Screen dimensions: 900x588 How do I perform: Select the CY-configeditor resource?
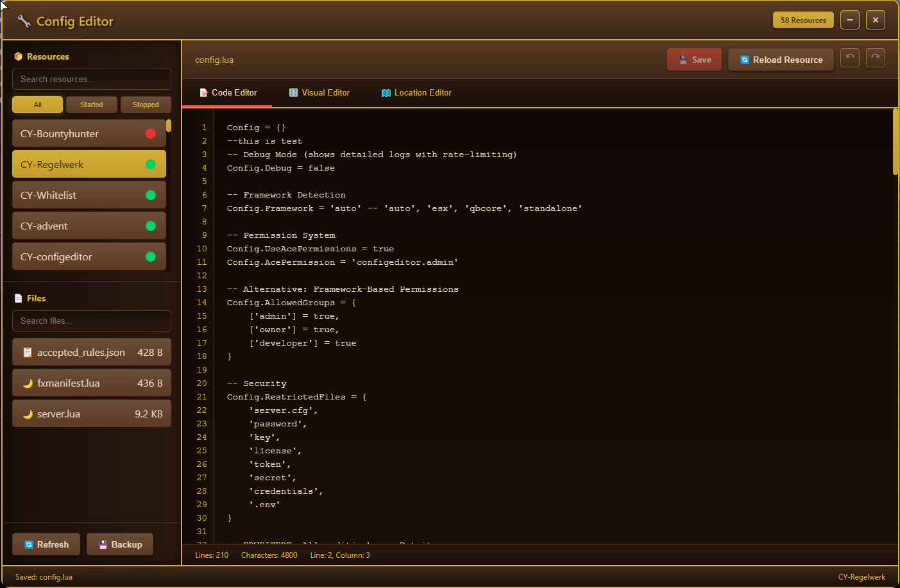pos(89,256)
